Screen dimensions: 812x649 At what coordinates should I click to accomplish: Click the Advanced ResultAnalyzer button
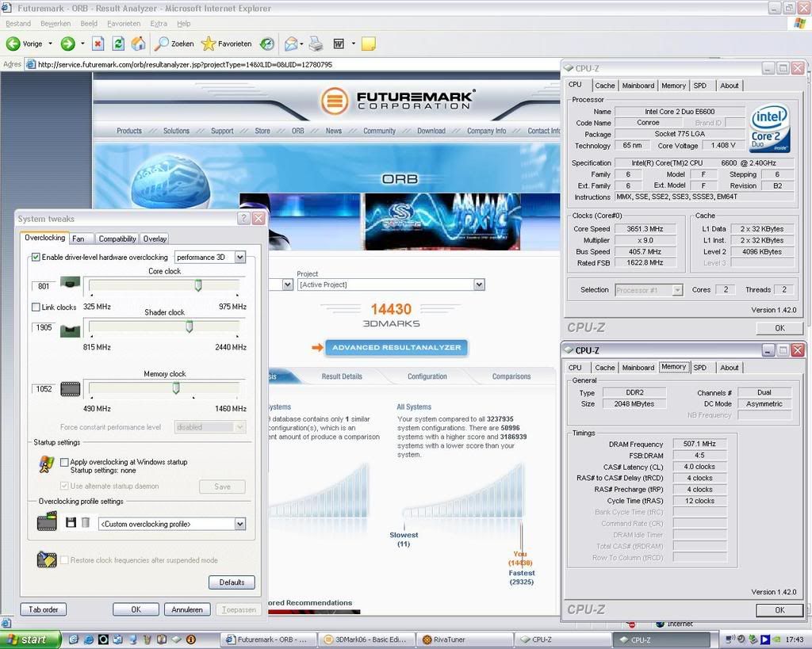[396, 347]
